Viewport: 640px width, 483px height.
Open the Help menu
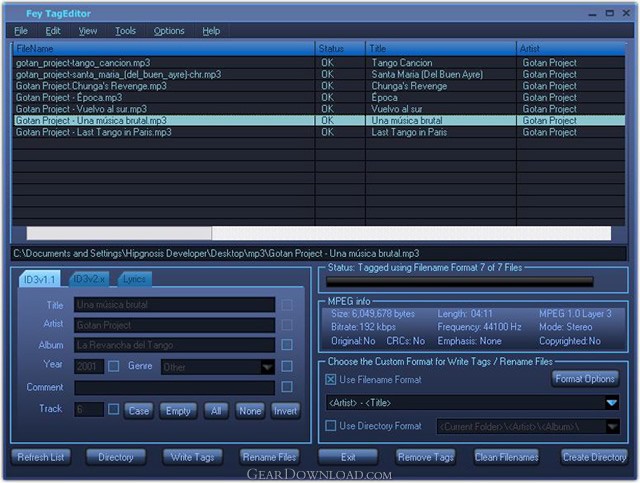[211, 31]
